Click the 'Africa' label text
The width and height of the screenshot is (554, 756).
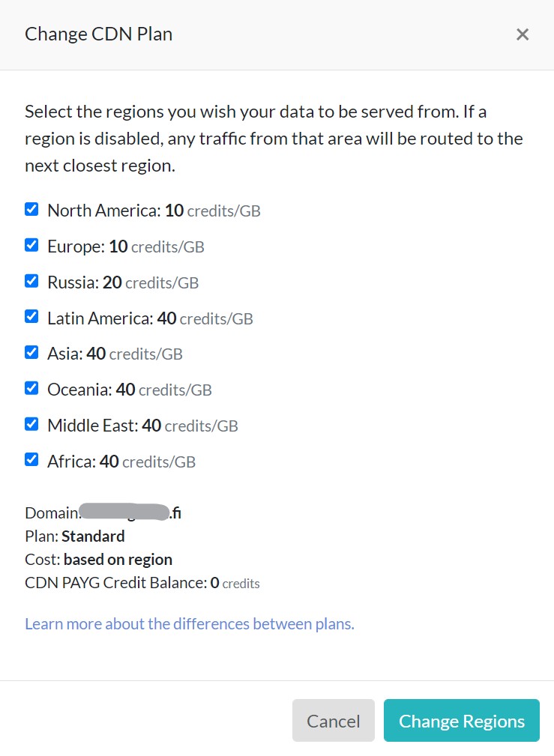pos(71,462)
